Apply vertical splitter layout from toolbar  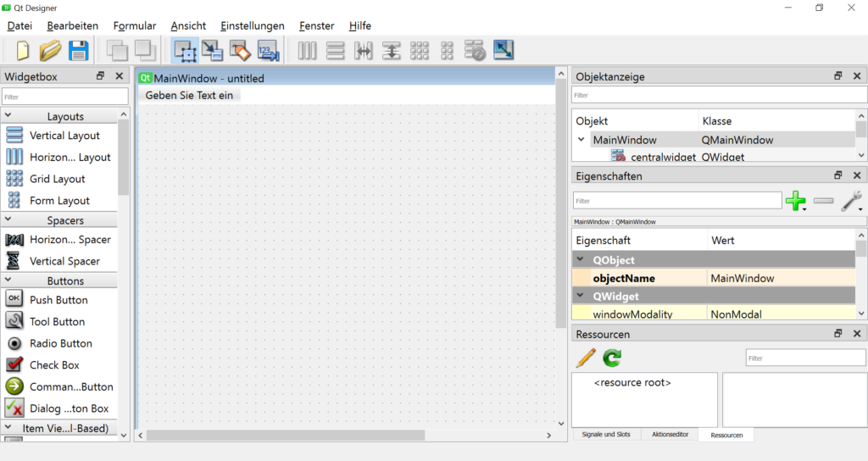tap(392, 50)
